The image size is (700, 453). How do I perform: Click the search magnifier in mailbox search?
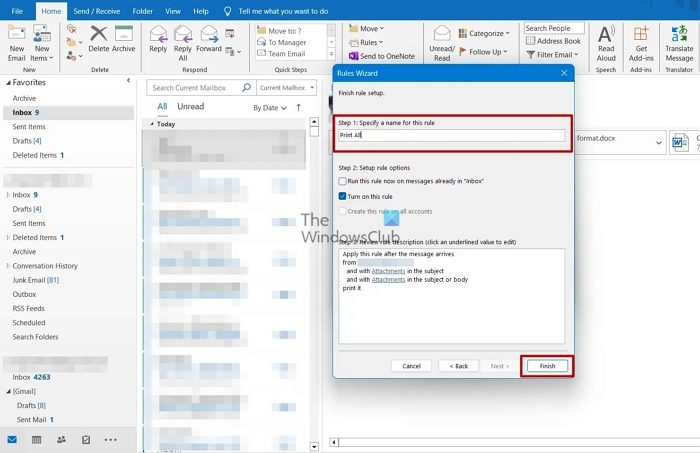point(246,87)
